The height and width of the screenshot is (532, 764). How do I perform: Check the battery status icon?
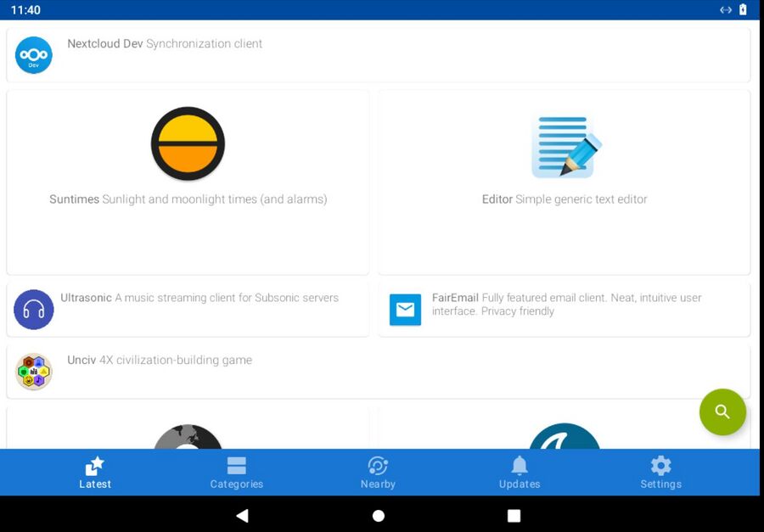tap(743, 9)
